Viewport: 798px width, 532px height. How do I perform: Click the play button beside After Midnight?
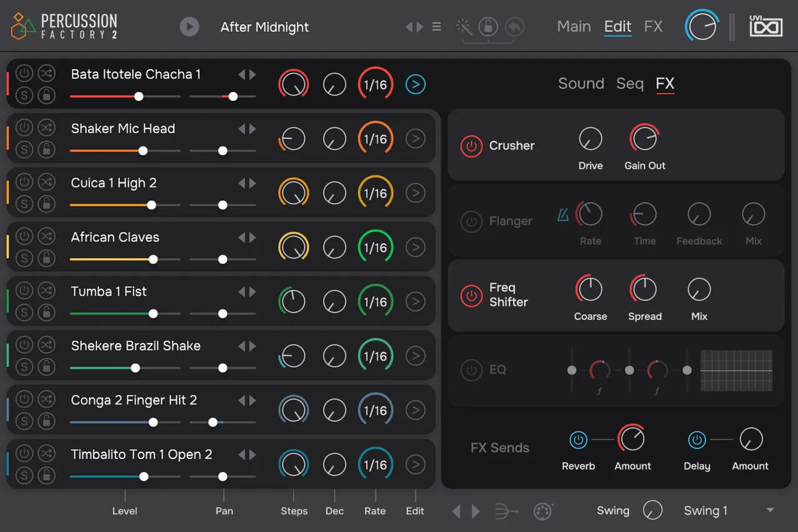coord(190,27)
